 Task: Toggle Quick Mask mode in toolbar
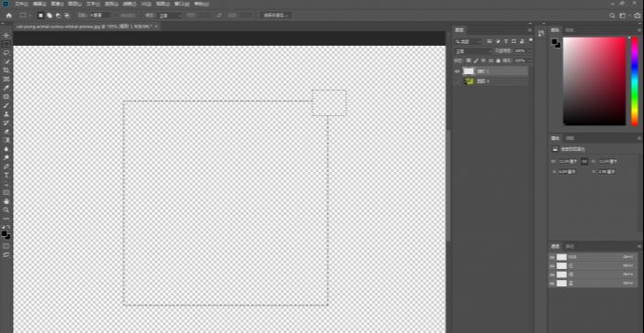6,246
